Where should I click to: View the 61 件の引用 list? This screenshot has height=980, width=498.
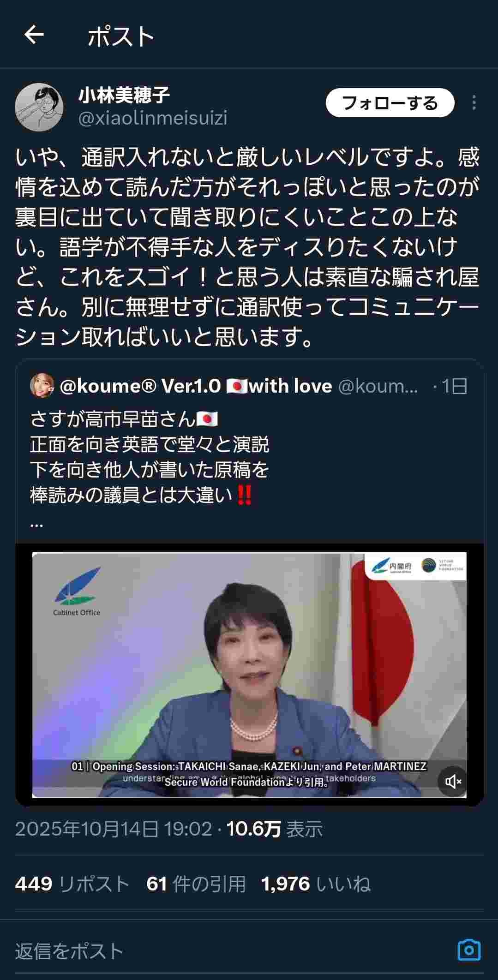[x=196, y=884]
